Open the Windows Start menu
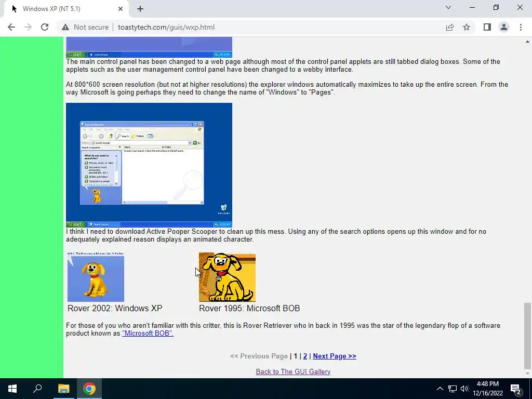 coord(12,389)
